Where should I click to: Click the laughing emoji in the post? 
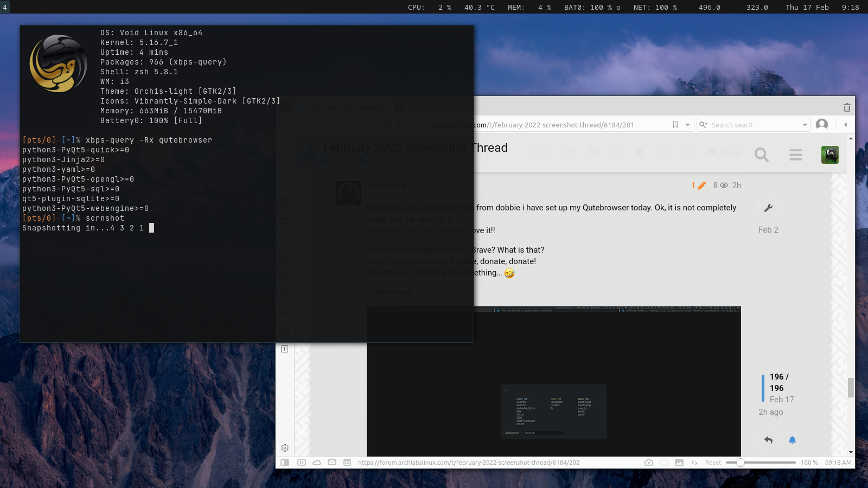click(x=509, y=273)
